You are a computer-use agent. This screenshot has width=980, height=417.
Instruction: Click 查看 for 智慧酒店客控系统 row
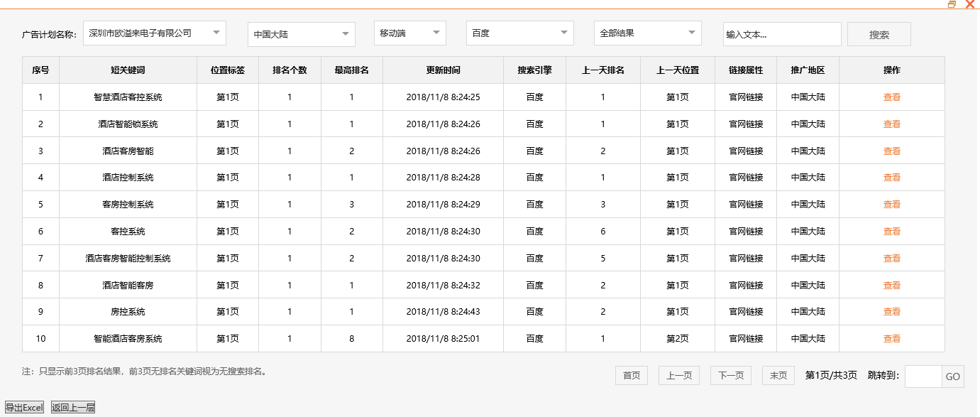pyautogui.click(x=891, y=97)
